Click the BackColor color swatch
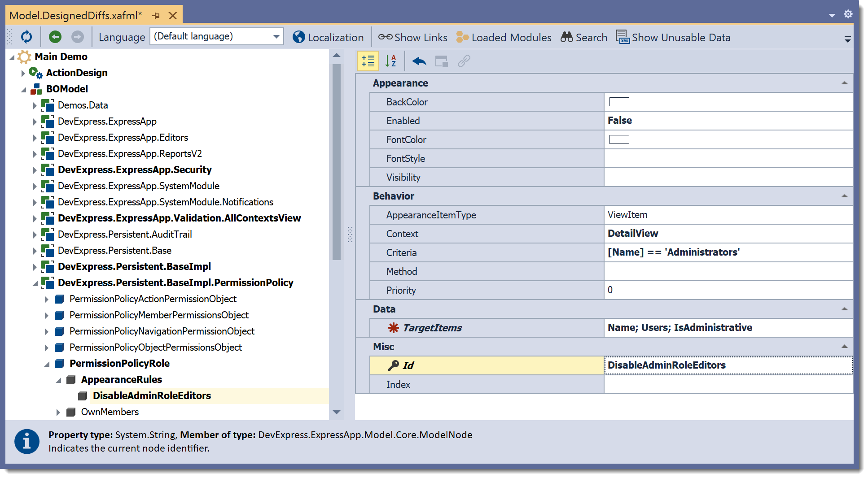Viewport: 868px width, 478px height. (x=619, y=102)
